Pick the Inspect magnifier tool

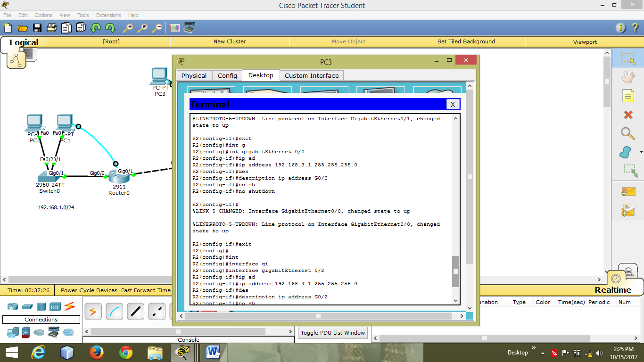pos(628,133)
